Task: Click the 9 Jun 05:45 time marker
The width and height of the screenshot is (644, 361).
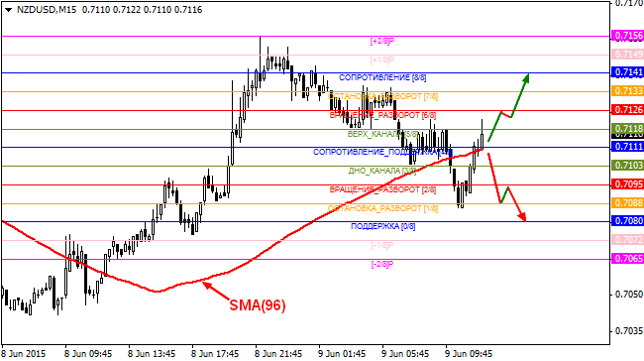Action: click(405, 354)
